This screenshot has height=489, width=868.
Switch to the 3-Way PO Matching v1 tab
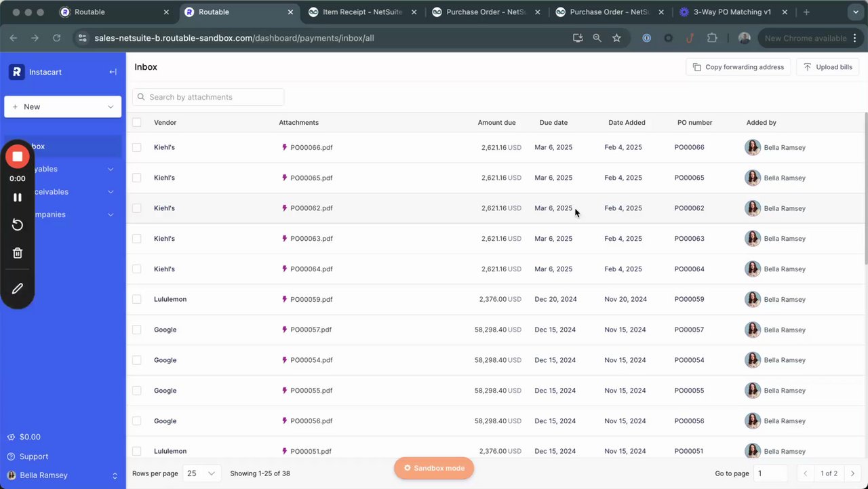732,12
